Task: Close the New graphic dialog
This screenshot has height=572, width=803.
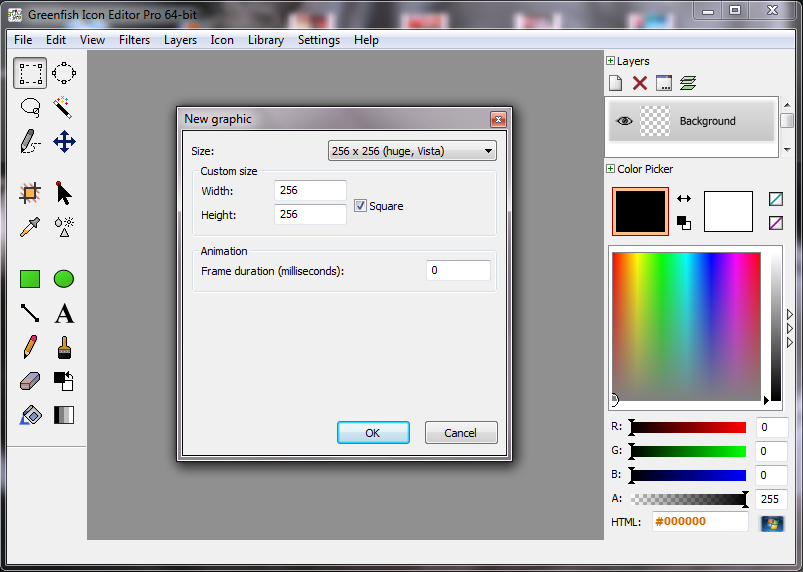Action: coord(498,119)
